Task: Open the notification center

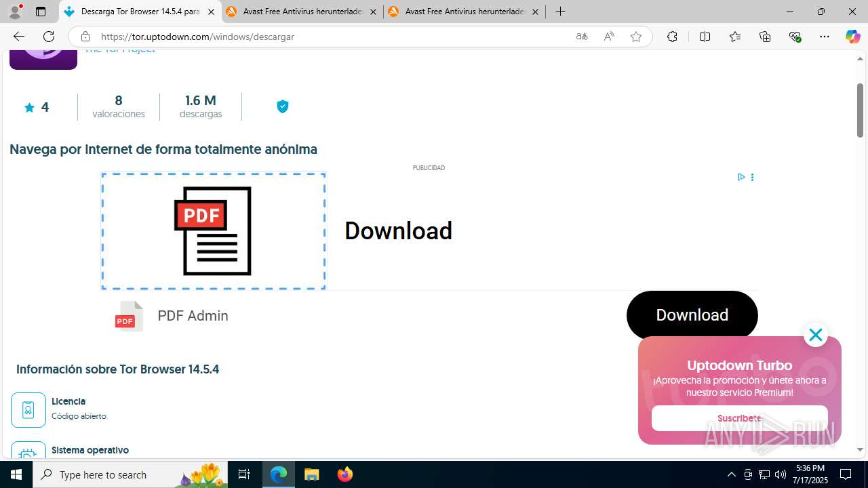Action: tap(846, 474)
